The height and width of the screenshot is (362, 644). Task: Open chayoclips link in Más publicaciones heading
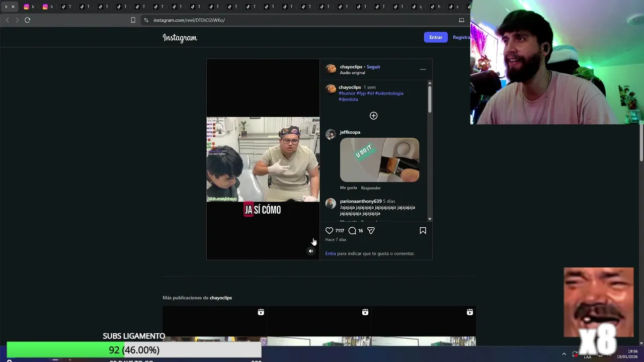pos(221,298)
